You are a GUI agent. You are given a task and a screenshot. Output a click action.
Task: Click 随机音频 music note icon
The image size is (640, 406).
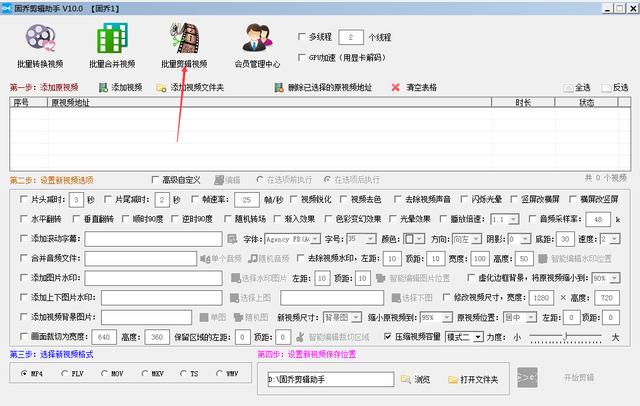pos(253,258)
